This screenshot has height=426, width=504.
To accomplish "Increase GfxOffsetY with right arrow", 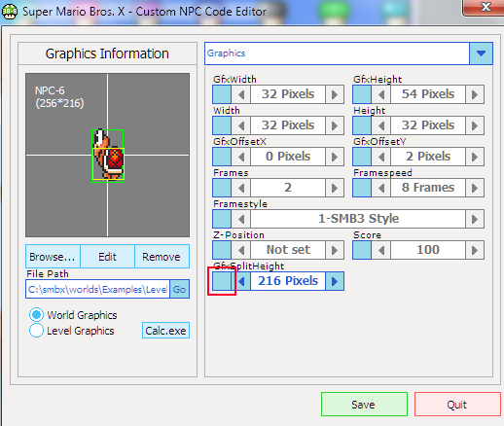I will (x=475, y=157).
